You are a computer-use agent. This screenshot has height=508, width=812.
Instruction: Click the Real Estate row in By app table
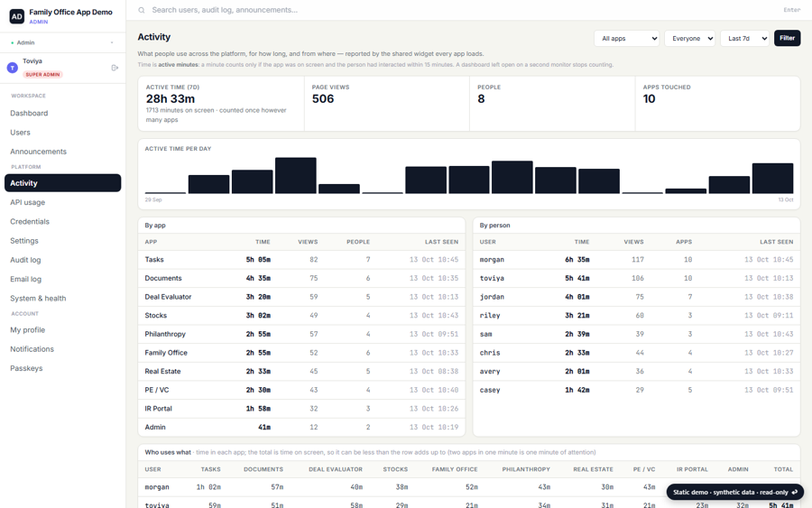coord(301,371)
